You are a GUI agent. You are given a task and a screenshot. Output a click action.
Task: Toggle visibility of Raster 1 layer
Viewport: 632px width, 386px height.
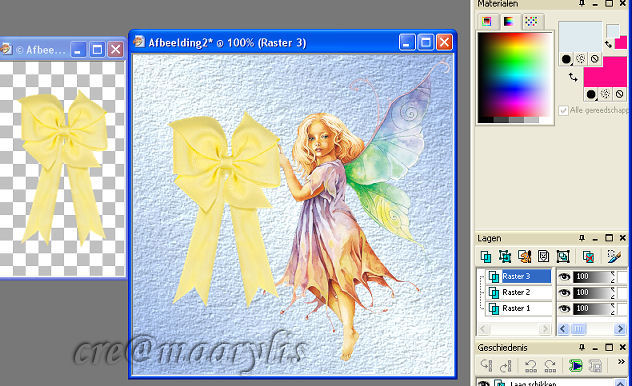click(564, 309)
